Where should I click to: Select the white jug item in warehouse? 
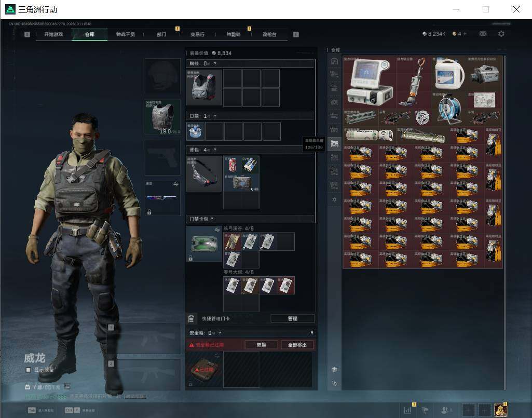(x=449, y=74)
